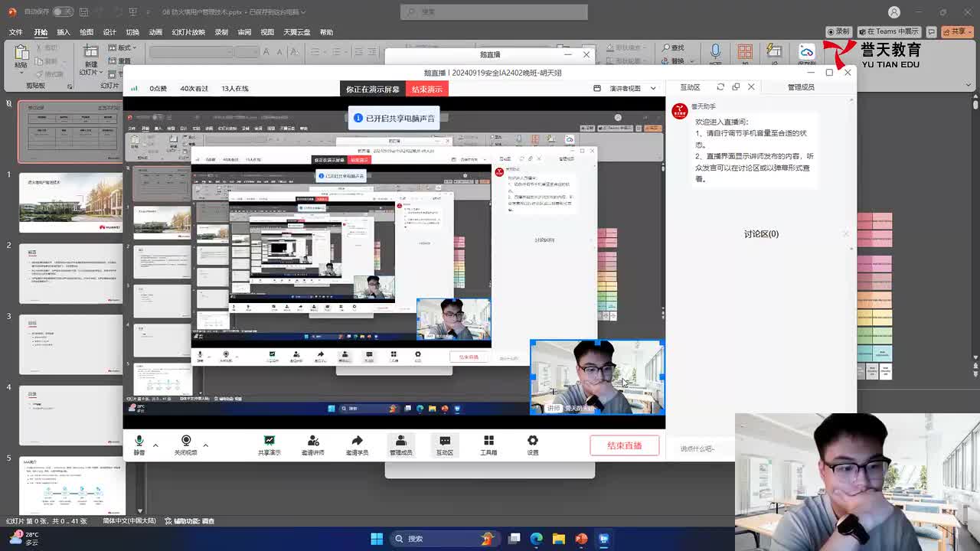Expand camera options arrow next to 关闭视频
Screen dimensions: 980x551
(205, 445)
